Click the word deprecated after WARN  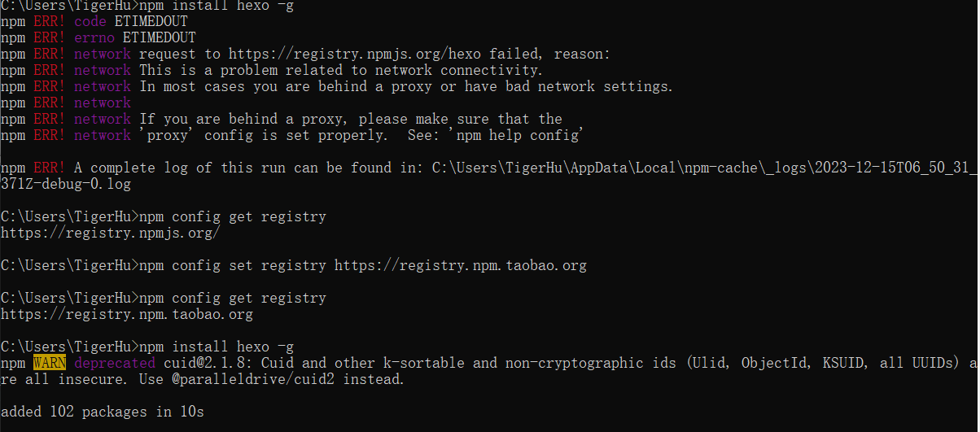(x=114, y=363)
